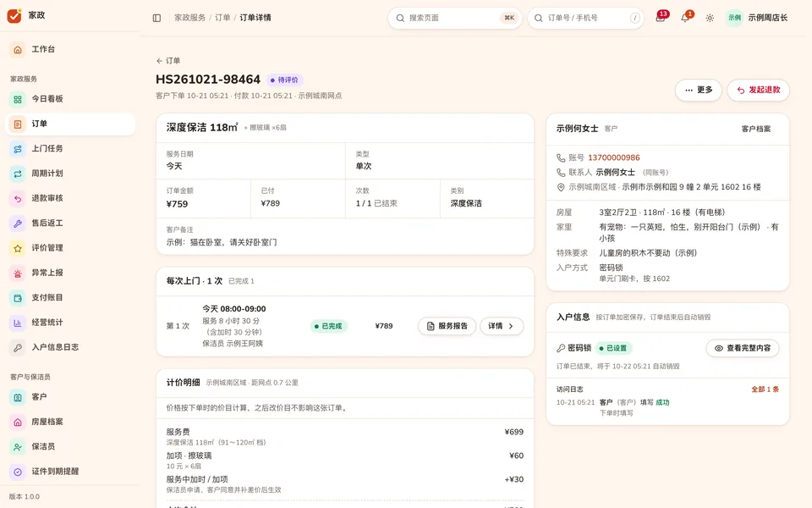Click the 入户信息日志 key icon
812x508 pixels.
(x=18, y=348)
